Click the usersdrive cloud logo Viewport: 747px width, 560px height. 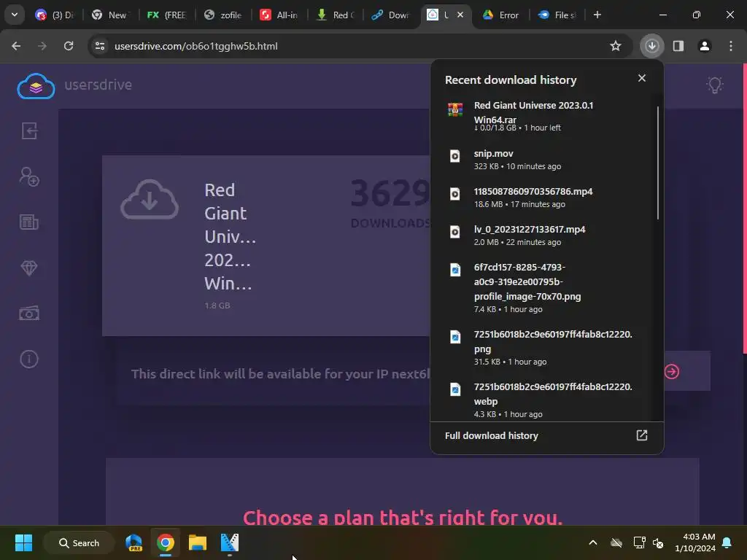coord(36,86)
